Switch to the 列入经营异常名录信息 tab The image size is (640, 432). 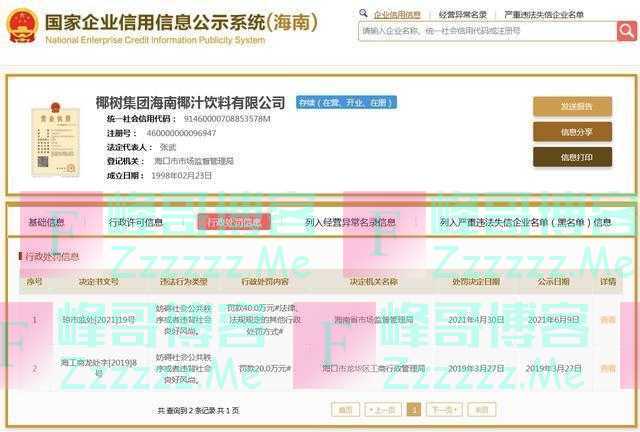tap(350, 222)
